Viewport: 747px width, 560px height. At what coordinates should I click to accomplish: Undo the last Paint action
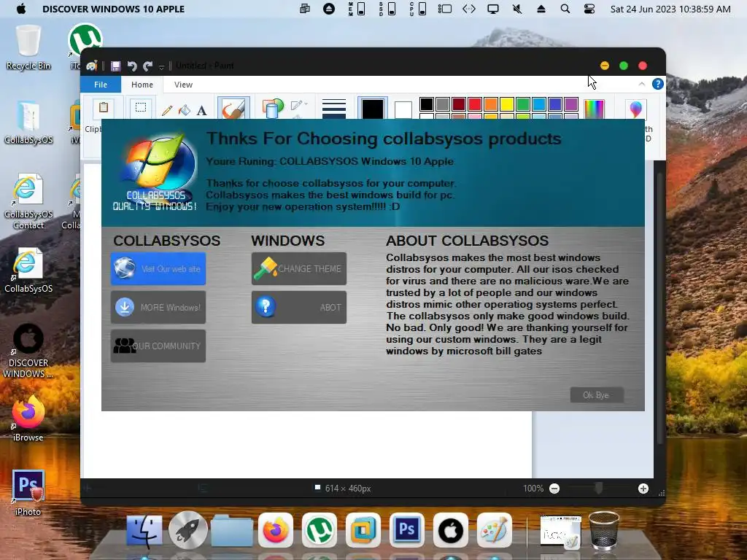132,66
